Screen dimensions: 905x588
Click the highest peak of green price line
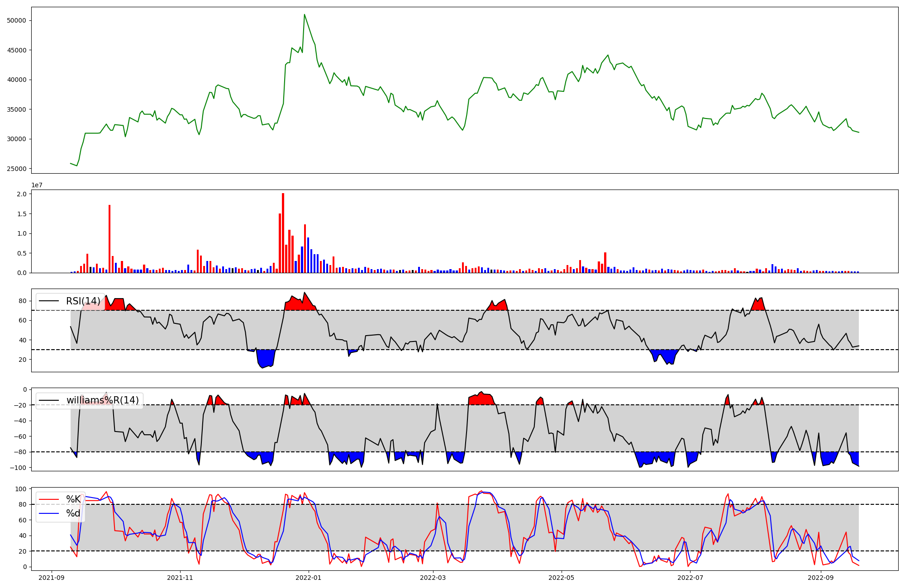304,15
